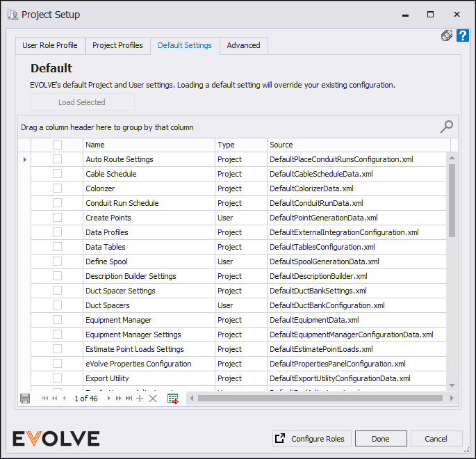Click the Configure Roles external link icon
The height and width of the screenshot is (459, 476).
pos(279,438)
